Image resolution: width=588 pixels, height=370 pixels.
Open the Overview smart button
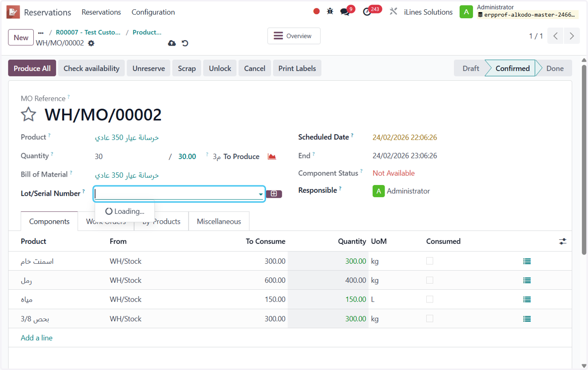[294, 36]
